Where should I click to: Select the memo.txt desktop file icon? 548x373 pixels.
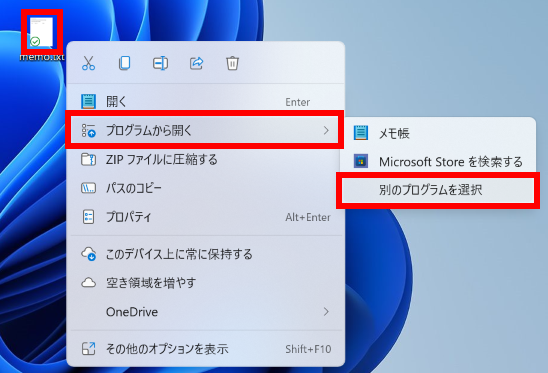(42, 32)
